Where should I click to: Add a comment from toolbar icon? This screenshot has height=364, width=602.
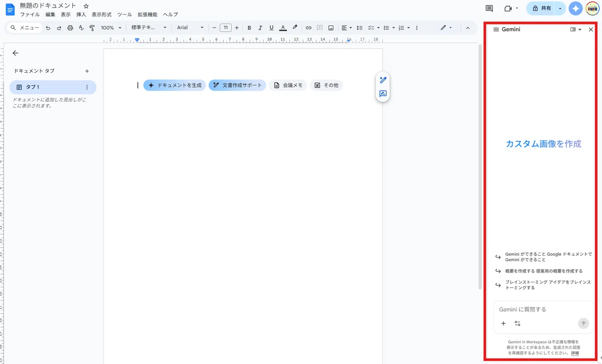[x=320, y=28]
